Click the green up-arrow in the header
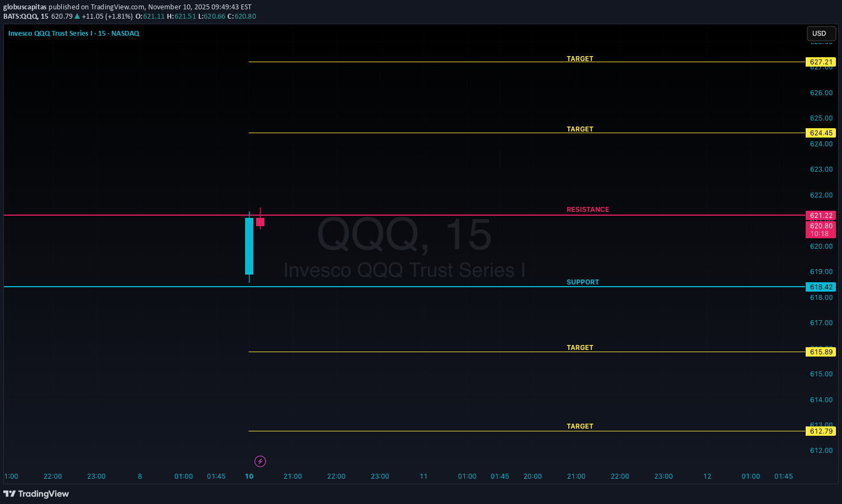 point(77,17)
